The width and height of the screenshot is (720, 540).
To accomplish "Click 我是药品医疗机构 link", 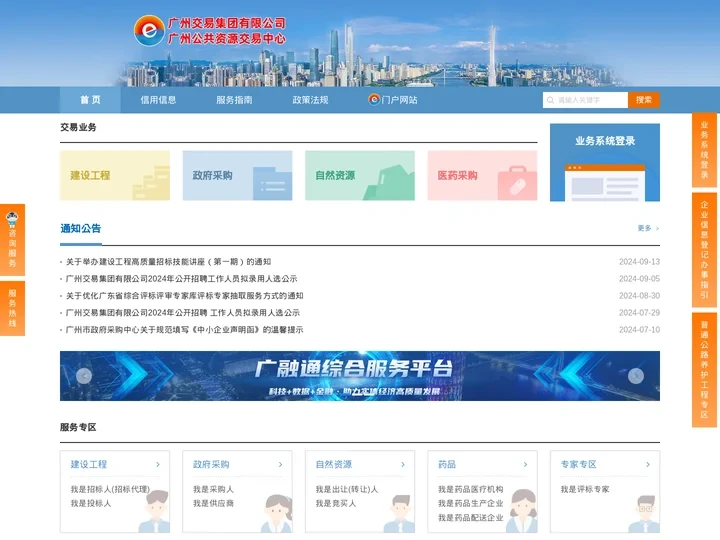I will pyautogui.click(x=471, y=489).
